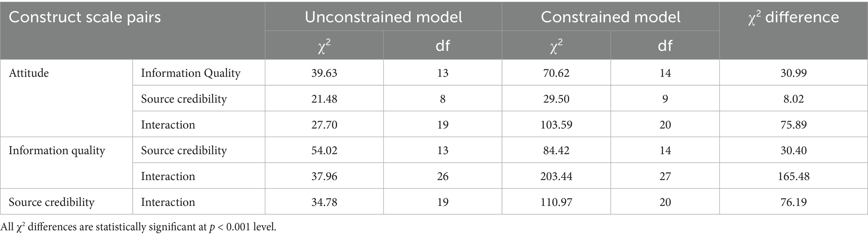Click the constrained χ² value 103.59

(556, 125)
